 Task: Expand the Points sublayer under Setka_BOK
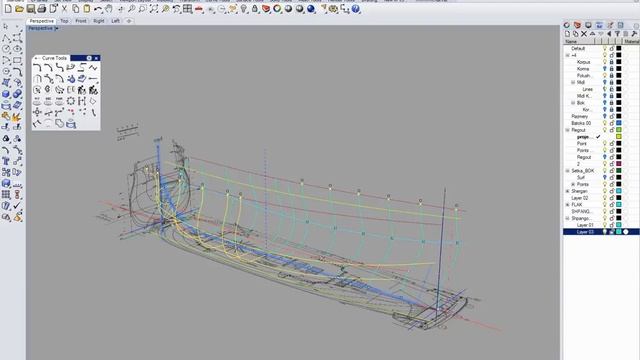tap(573, 184)
